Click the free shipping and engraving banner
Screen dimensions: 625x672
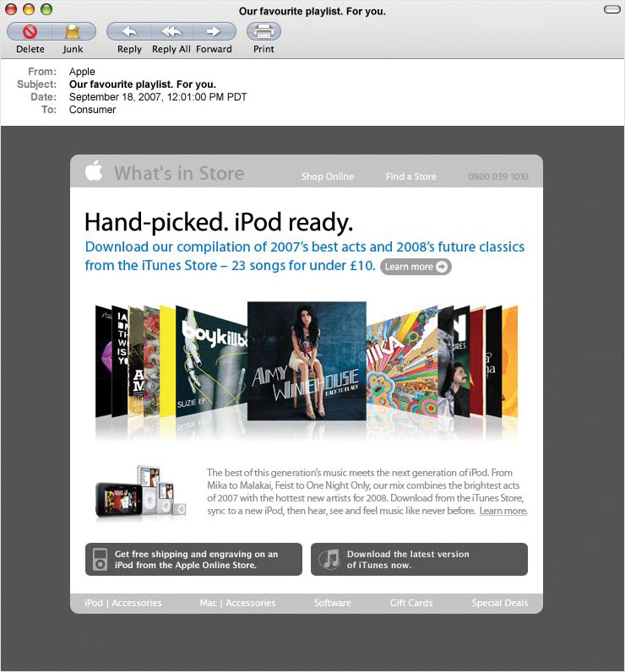tap(193, 559)
